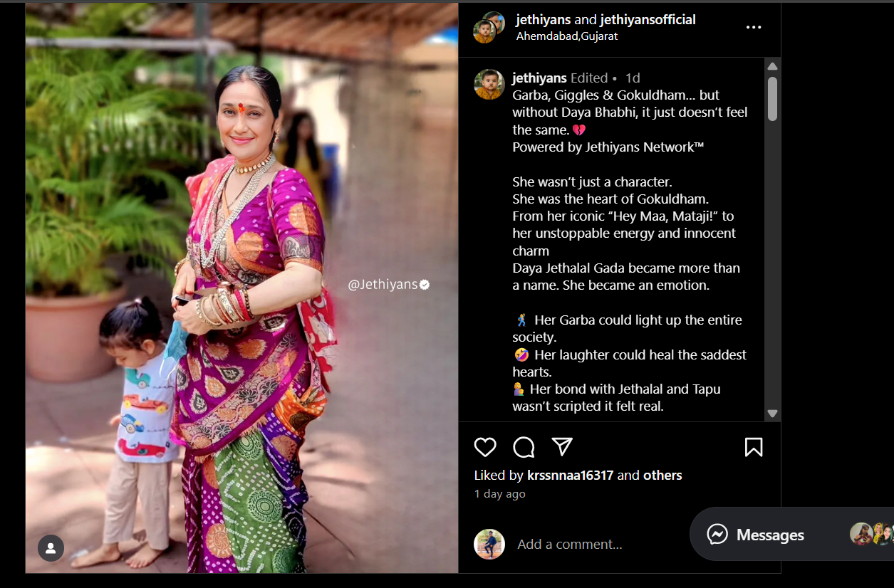Viewport: 894px width, 588px height.
Task: Open krssnnaa16317 profile link
Action: coord(570,476)
